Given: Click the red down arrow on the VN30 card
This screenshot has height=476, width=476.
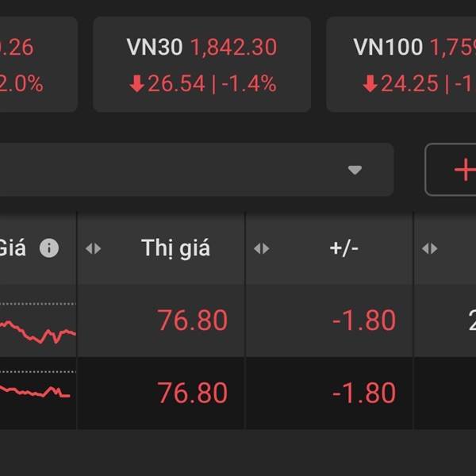Looking at the screenshot, I should coord(136,84).
